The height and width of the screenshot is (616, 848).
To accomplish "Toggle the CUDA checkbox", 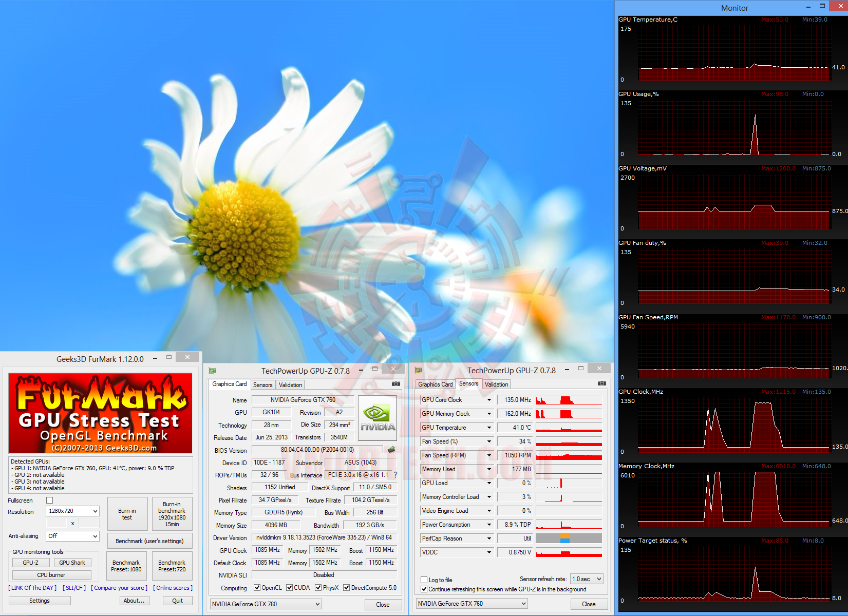I will coord(290,588).
